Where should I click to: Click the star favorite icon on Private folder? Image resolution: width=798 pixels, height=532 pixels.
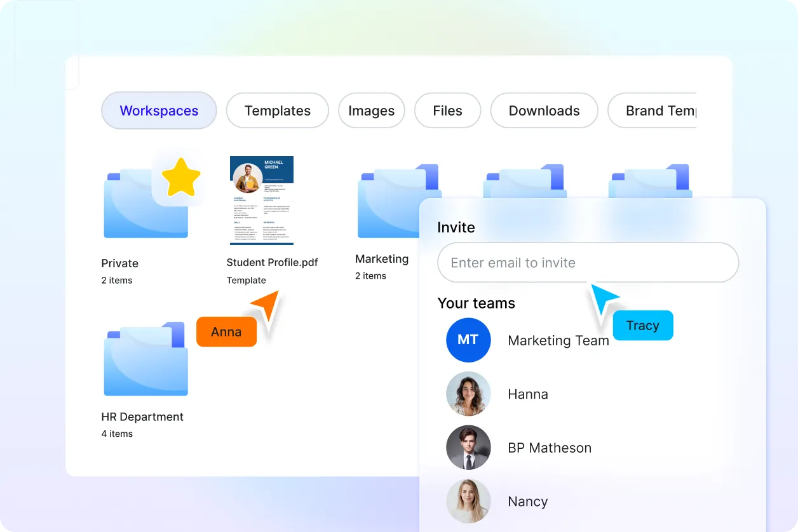pos(182,177)
